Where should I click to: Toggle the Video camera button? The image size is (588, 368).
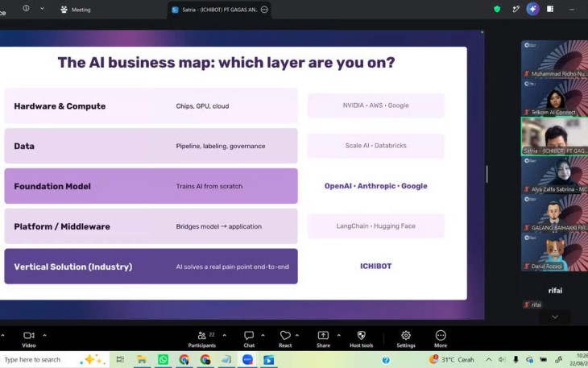point(29,339)
